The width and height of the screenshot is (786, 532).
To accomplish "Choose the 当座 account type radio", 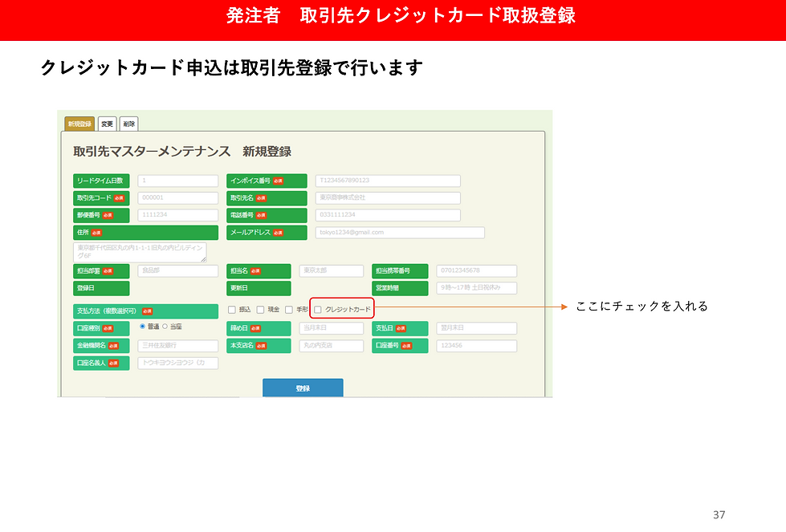I will (165, 326).
